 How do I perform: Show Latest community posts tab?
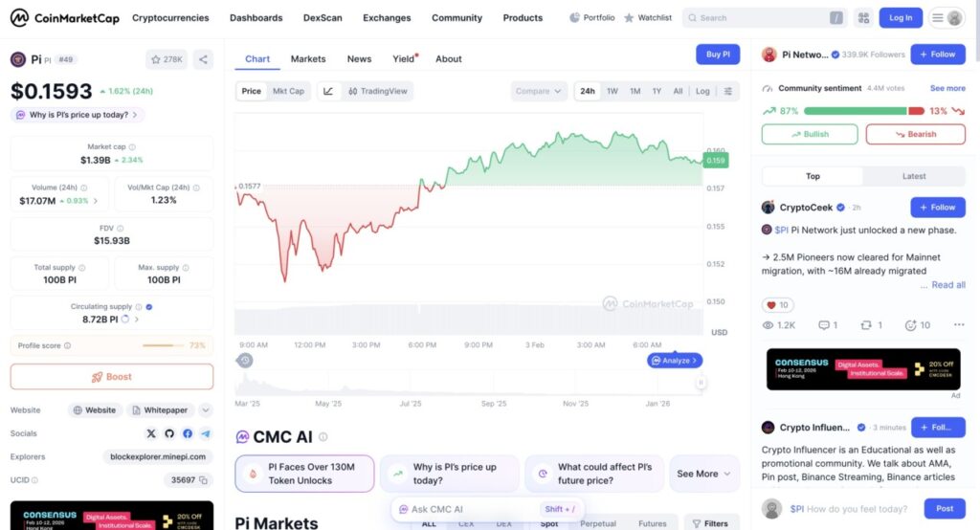[914, 176]
